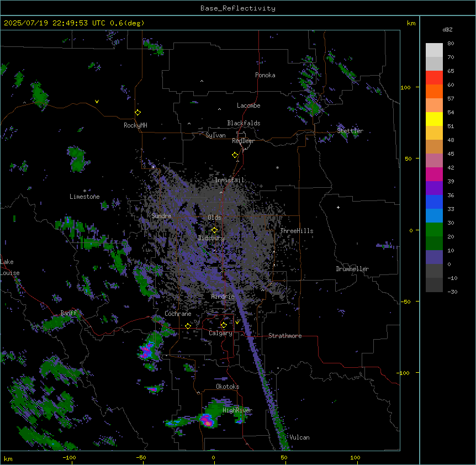This screenshot has width=476, height=465.
Task: Click the Banff label
Action: 68,313
